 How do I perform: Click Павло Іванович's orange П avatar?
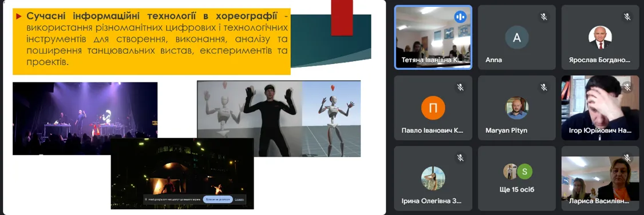click(x=433, y=108)
